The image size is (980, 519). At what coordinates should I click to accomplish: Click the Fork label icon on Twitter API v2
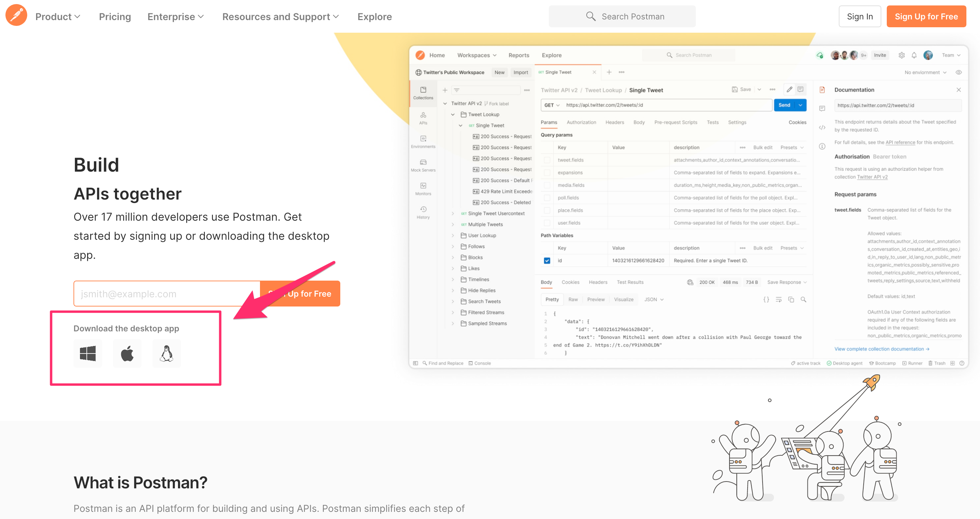pyautogui.click(x=487, y=103)
